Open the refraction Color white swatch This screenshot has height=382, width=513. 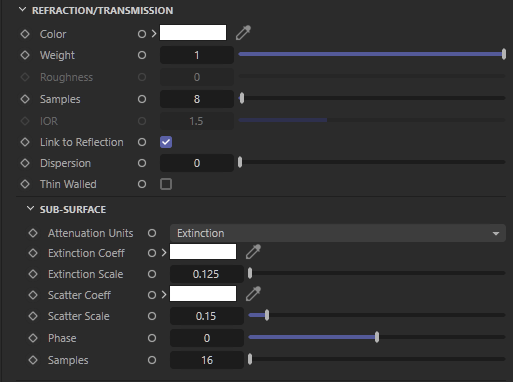click(193, 33)
